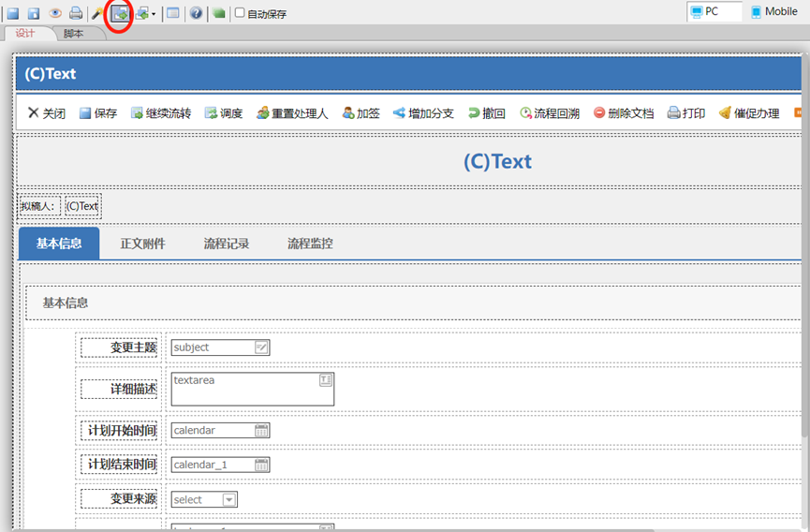Click the 继续流转 button
The height and width of the screenshot is (532, 810).
[161, 113]
